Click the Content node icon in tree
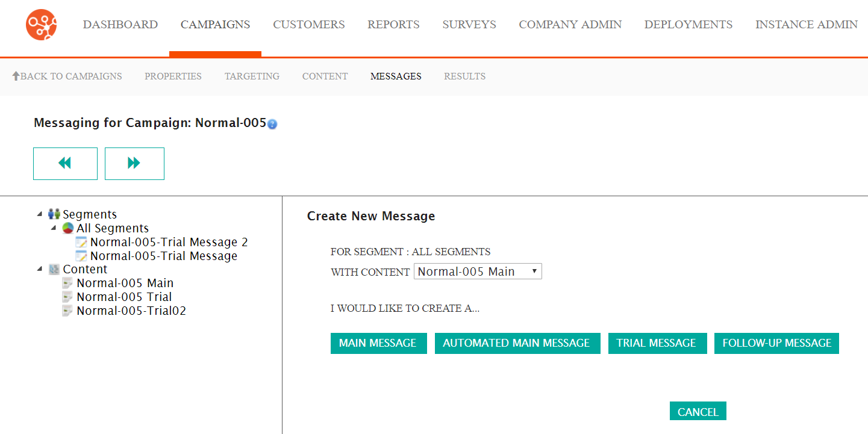Image resolution: width=868 pixels, height=434 pixels. tap(54, 269)
